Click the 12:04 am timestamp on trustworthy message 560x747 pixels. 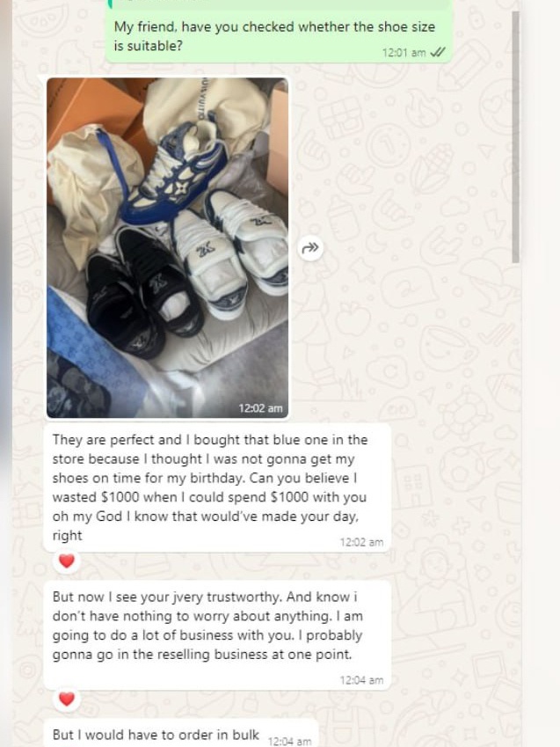coord(361,680)
